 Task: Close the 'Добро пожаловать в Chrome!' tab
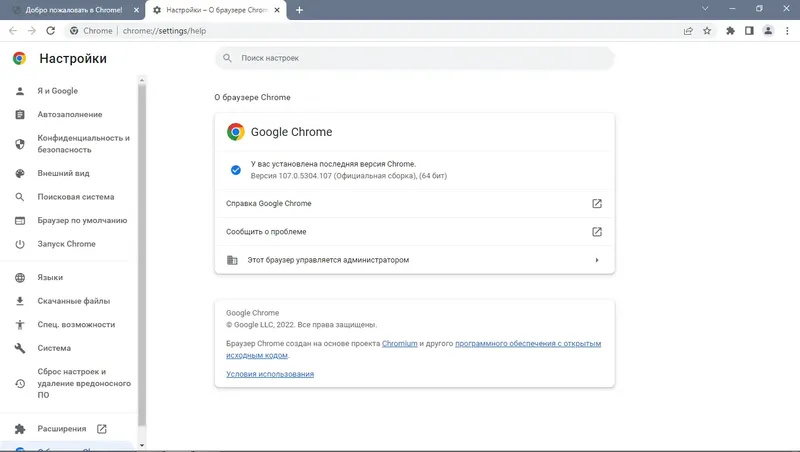coord(136,10)
